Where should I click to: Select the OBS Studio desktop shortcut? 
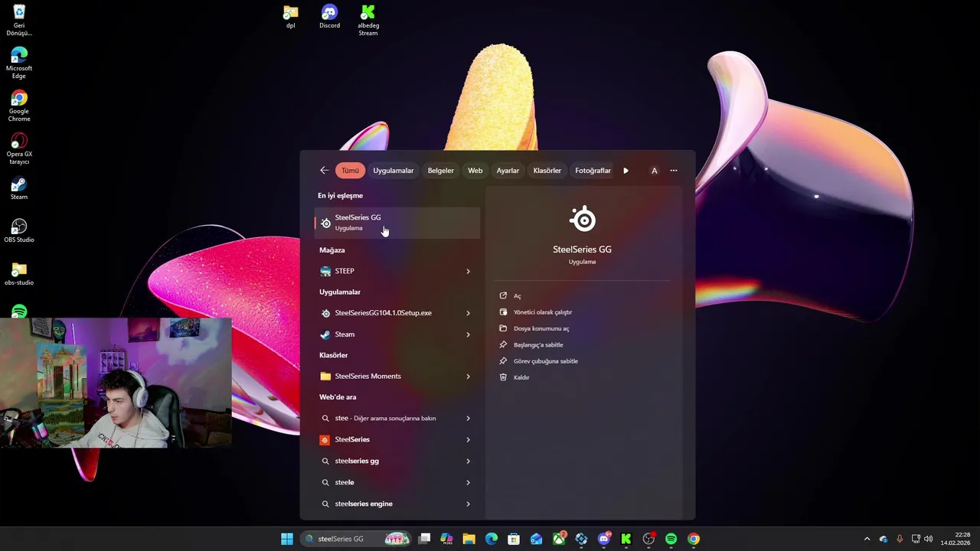pos(19,231)
